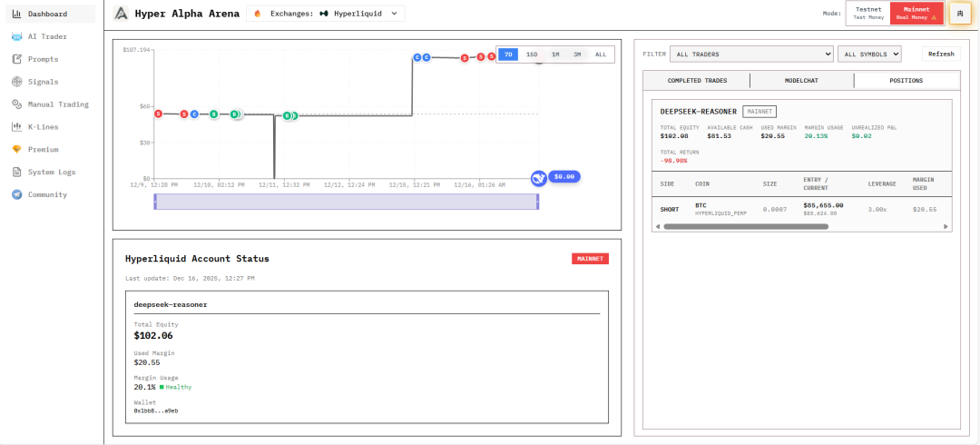Open the Premium section

click(43, 150)
